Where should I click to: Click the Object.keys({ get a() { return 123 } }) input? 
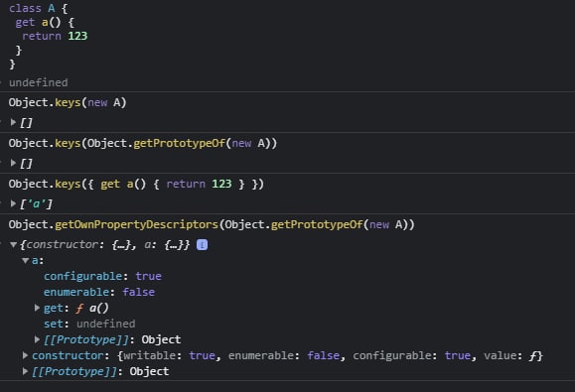[136, 184]
